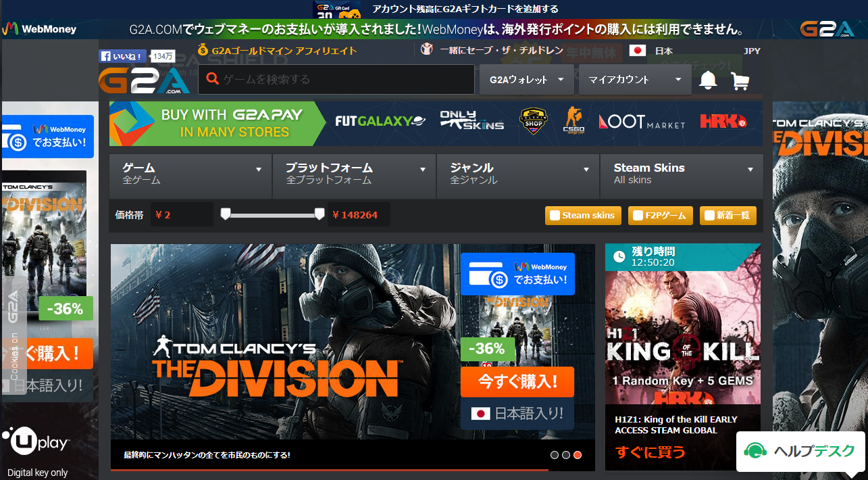
Task: Click the Japan flag icon in header
Action: pos(637,51)
